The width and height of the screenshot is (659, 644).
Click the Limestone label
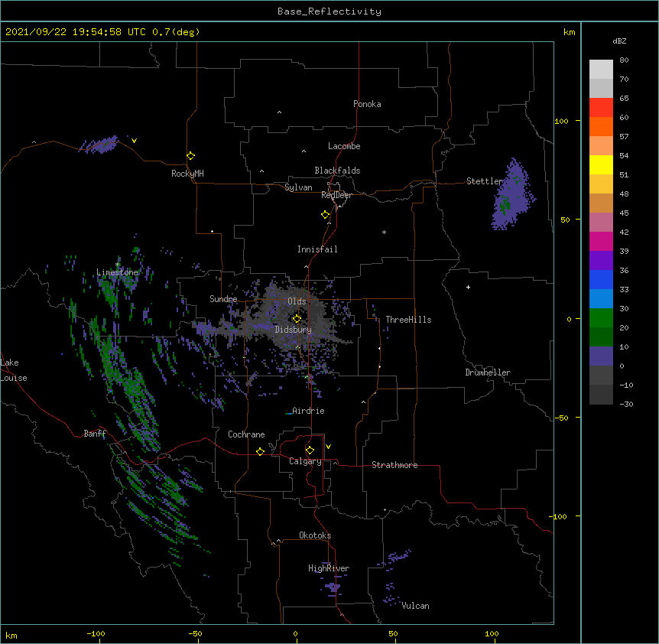click(117, 272)
